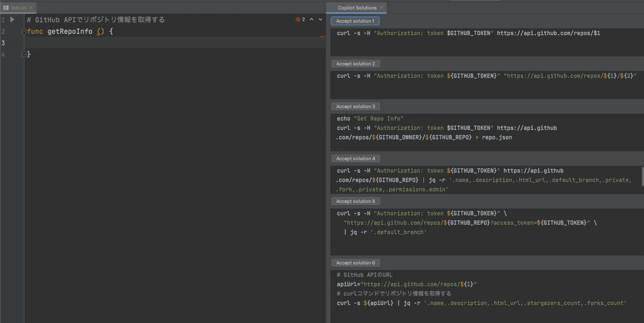
Task: Choose Accept solution 3
Action: [355, 107]
